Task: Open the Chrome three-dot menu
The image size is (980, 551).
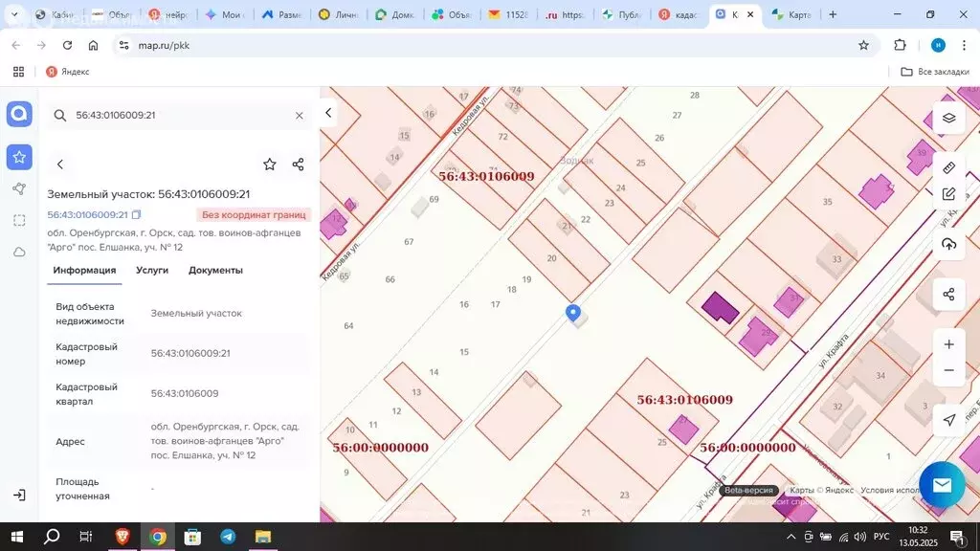Action: (965, 45)
